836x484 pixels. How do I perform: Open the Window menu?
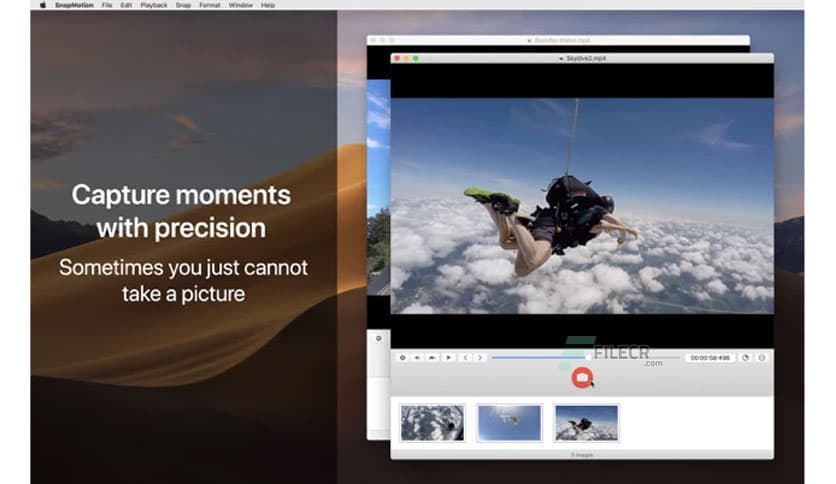coord(240,5)
